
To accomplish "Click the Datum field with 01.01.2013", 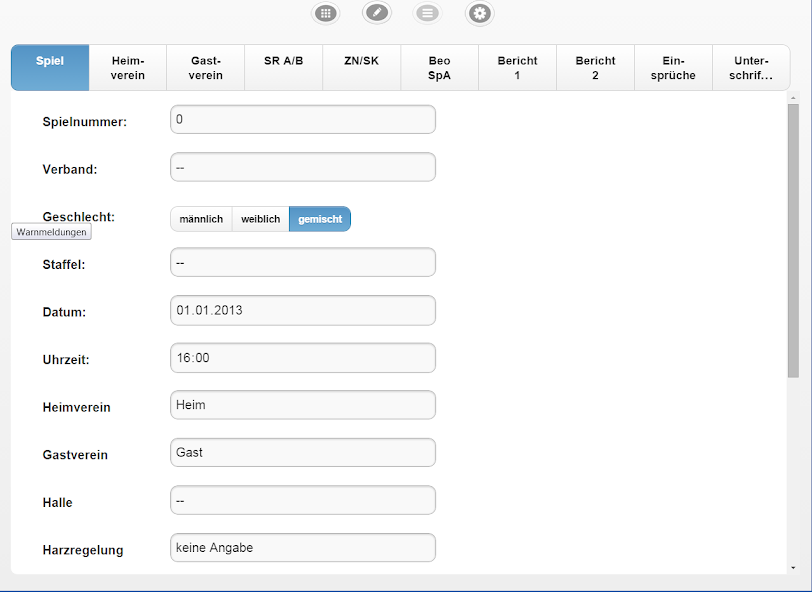I will coord(303,310).
